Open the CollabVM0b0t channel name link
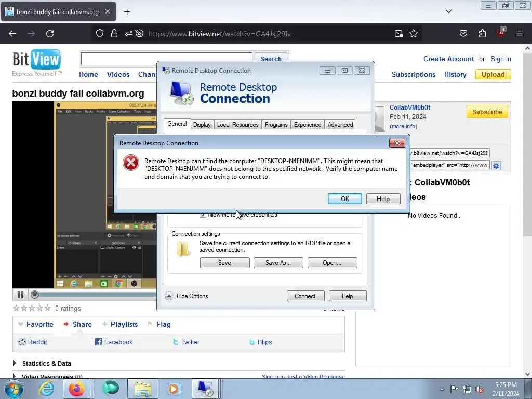The image size is (532, 399). tap(409, 107)
